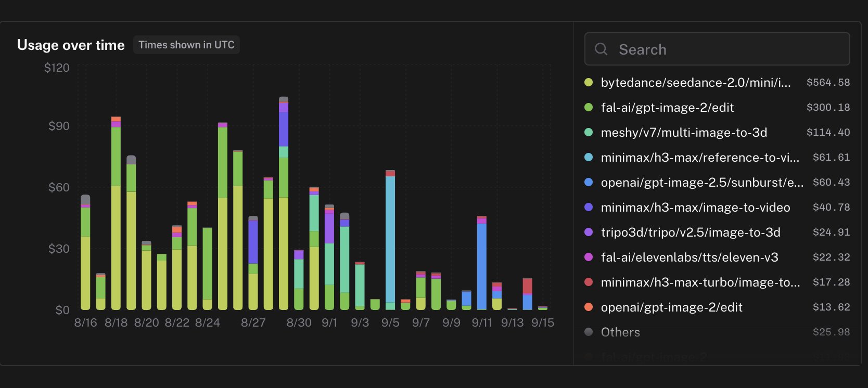Click the stacked bar above the 9/1 label
The image size is (868, 388).
(x=329, y=257)
